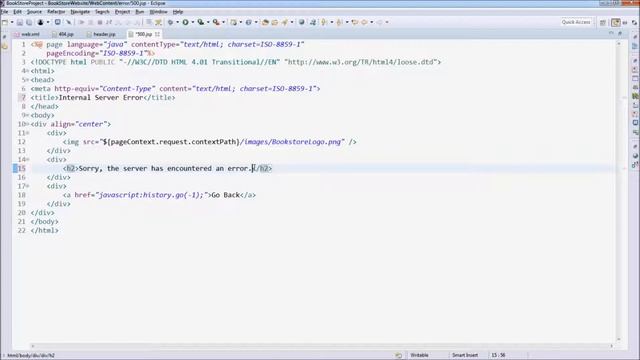This screenshot has height=360, width=640.
Task: Click the Search flashlight toolbar icon
Action: tap(284, 22)
